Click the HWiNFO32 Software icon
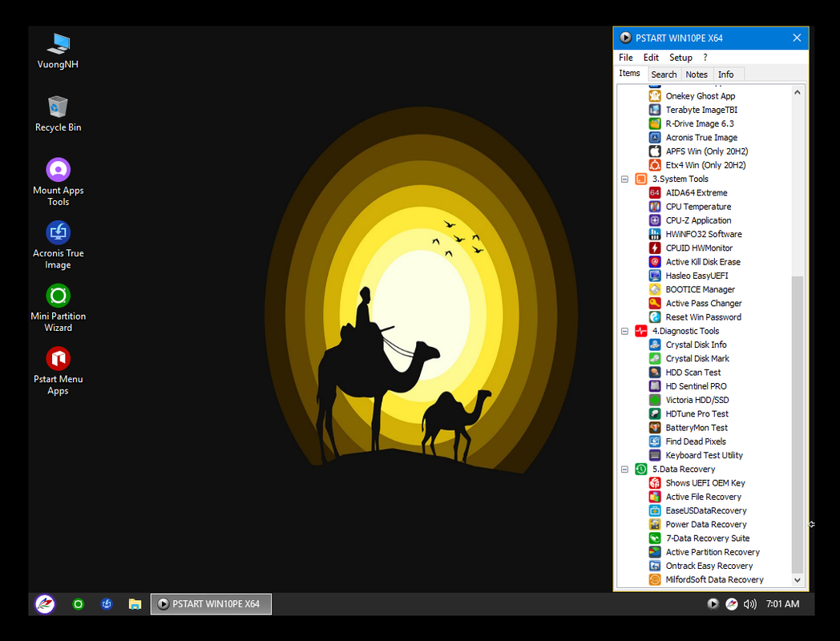The height and width of the screenshot is (641, 840). (655, 234)
